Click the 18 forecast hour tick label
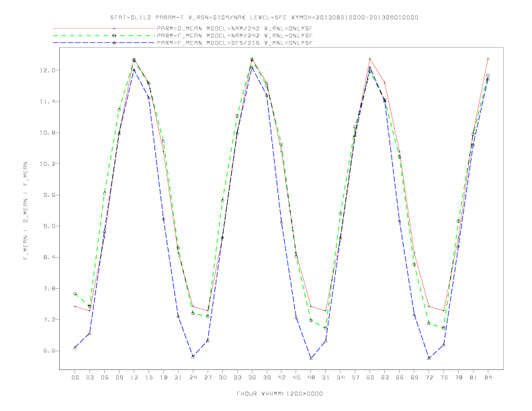 click(x=163, y=377)
